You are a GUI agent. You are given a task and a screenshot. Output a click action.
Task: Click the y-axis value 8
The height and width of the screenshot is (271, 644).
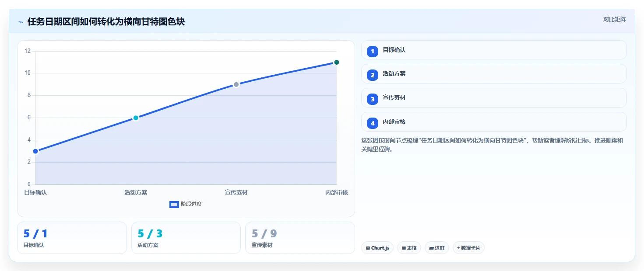point(29,95)
